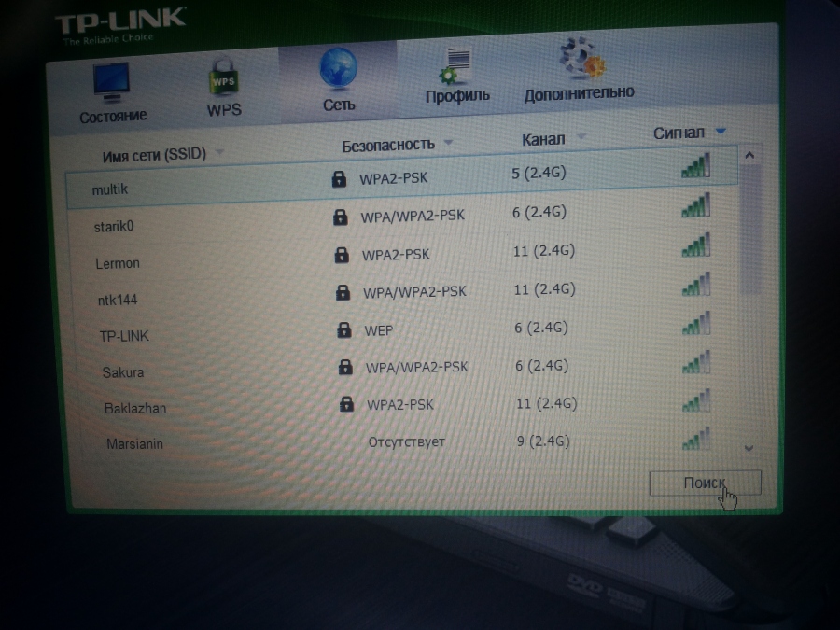Click the scrollbar up arrow
This screenshot has height=630, width=840.
749,155
